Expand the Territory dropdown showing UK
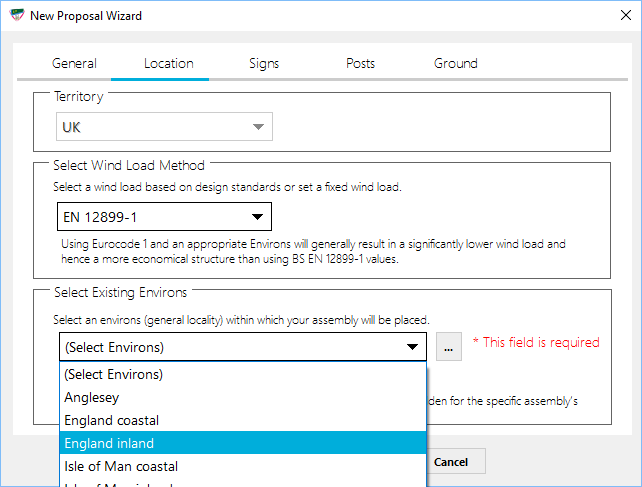Viewport: 642px width, 487px height. 164,127
